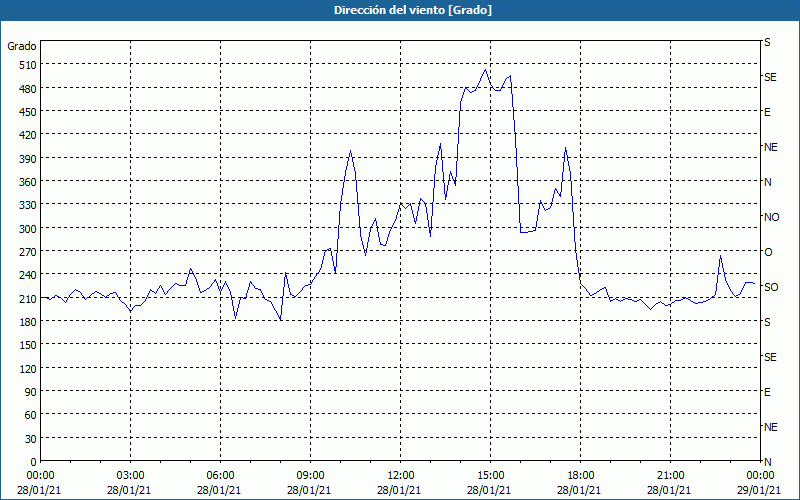Select the 480 degree axis label

[29, 88]
